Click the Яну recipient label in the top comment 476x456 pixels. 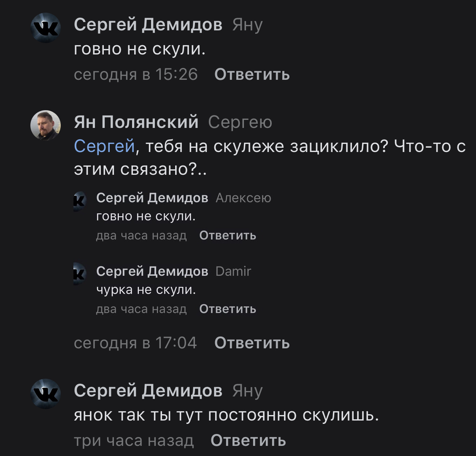coord(247,25)
